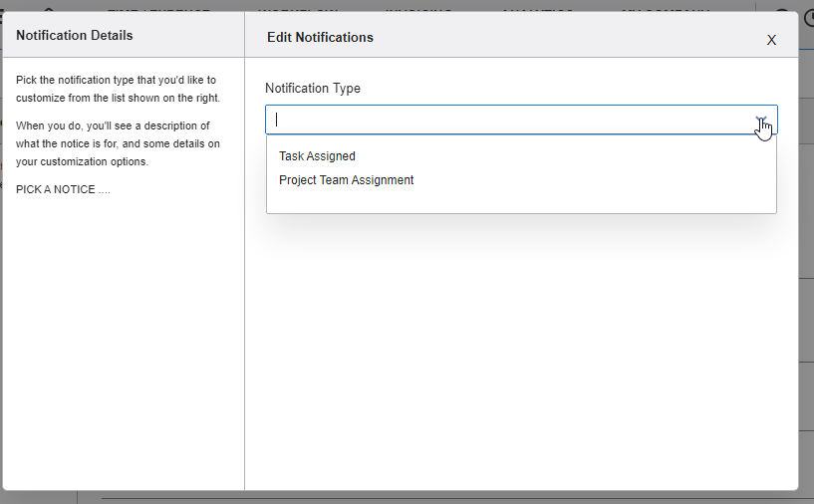
Task: Click the Notification Details panel title
Action: point(74,36)
